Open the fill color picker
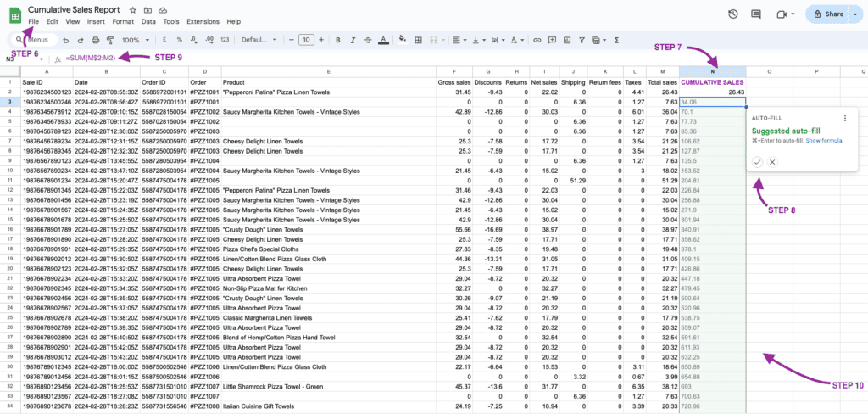 [403, 40]
